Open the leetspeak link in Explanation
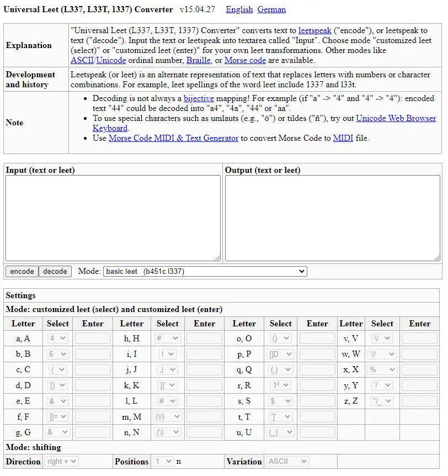448x476 pixels. pos(315,30)
